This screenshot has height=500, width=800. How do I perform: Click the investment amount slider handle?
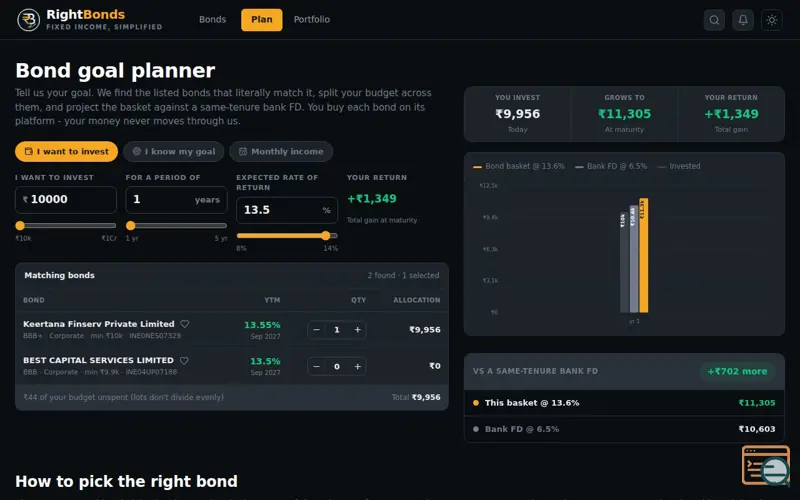(20, 226)
